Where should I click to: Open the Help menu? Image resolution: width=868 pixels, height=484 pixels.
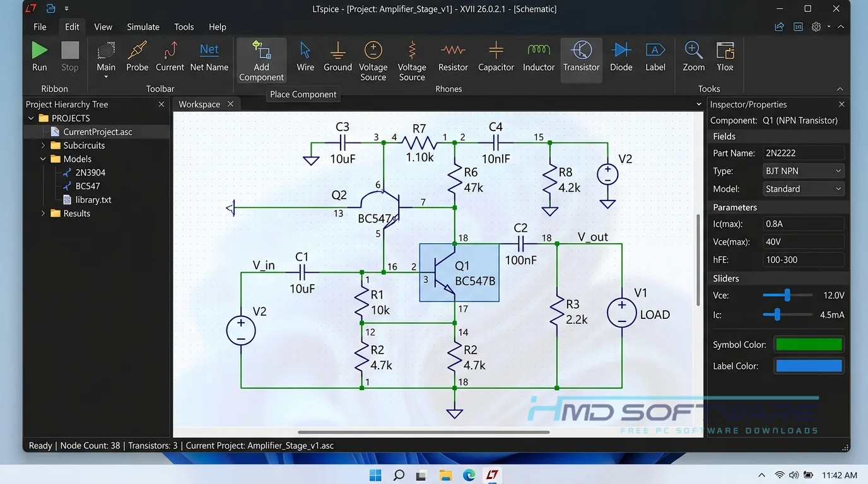coord(217,26)
